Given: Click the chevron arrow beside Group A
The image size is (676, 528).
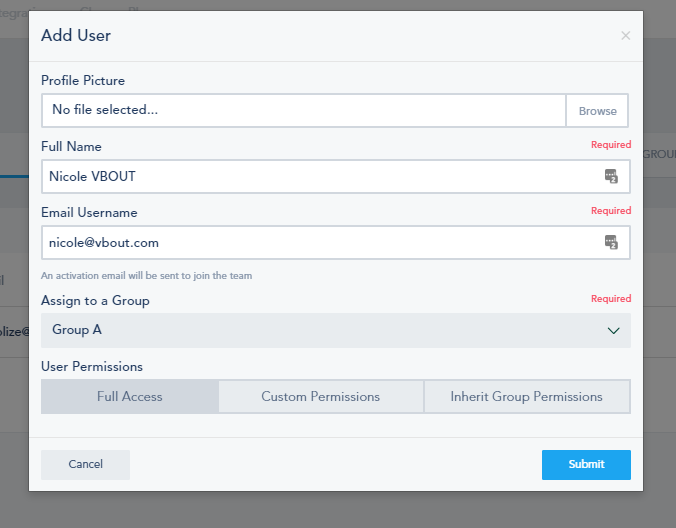Looking at the screenshot, I should (613, 331).
